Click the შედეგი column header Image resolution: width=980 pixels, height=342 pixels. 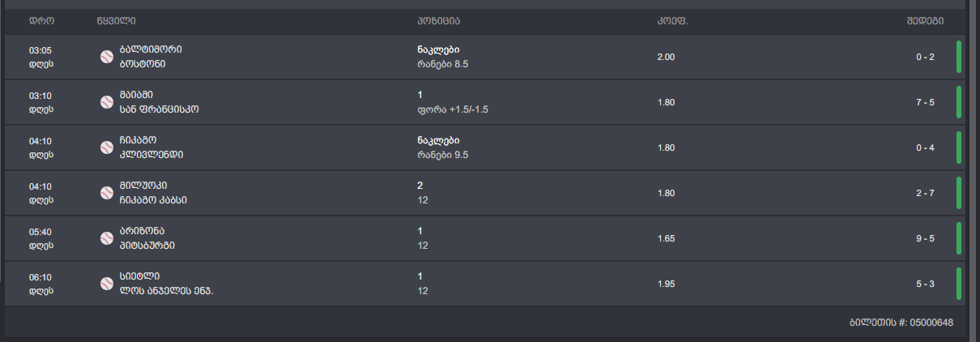pyautogui.click(x=924, y=20)
